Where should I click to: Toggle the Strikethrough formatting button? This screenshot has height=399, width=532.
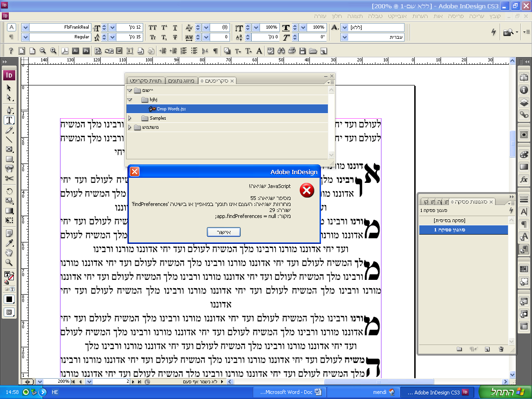pyautogui.click(x=175, y=37)
